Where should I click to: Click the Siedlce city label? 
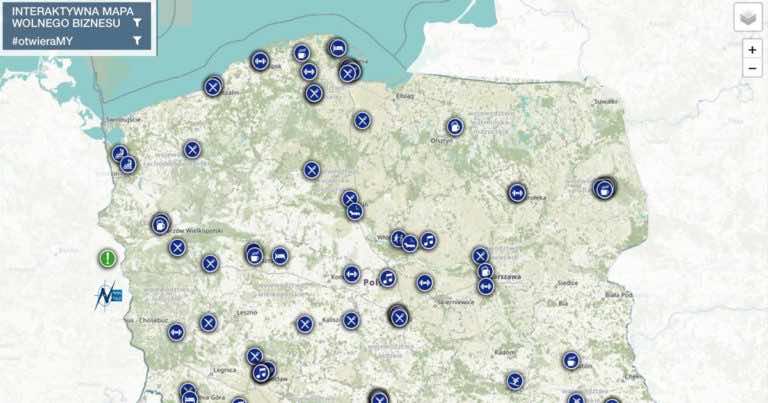[568, 284]
